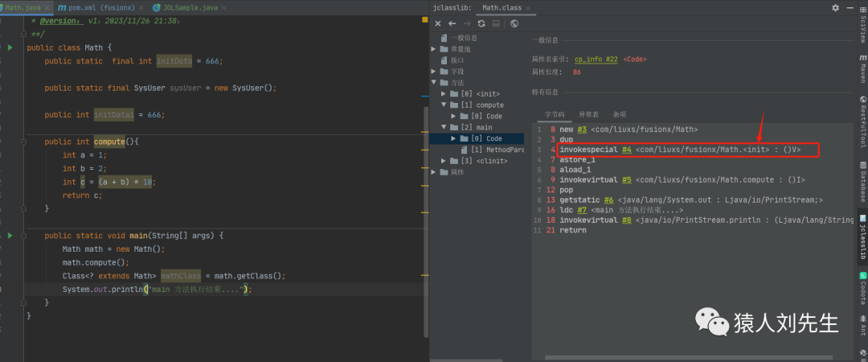Screen dimensions: 868x362
Task: Collapse the [2] main method node
Action: (x=444, y=127)
